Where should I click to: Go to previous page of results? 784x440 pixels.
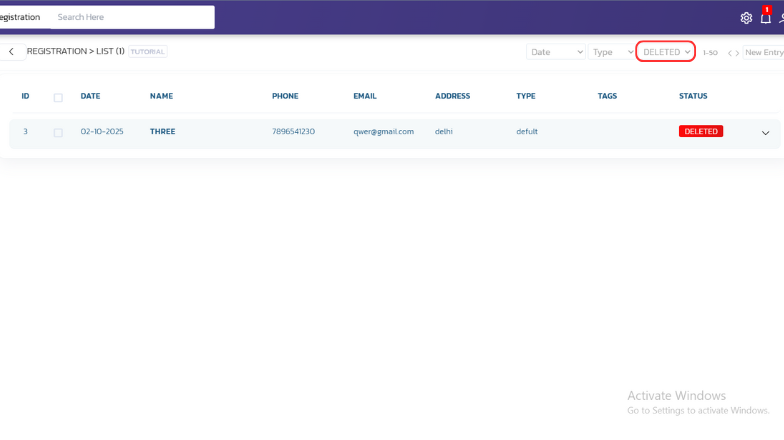coord(730,52)
